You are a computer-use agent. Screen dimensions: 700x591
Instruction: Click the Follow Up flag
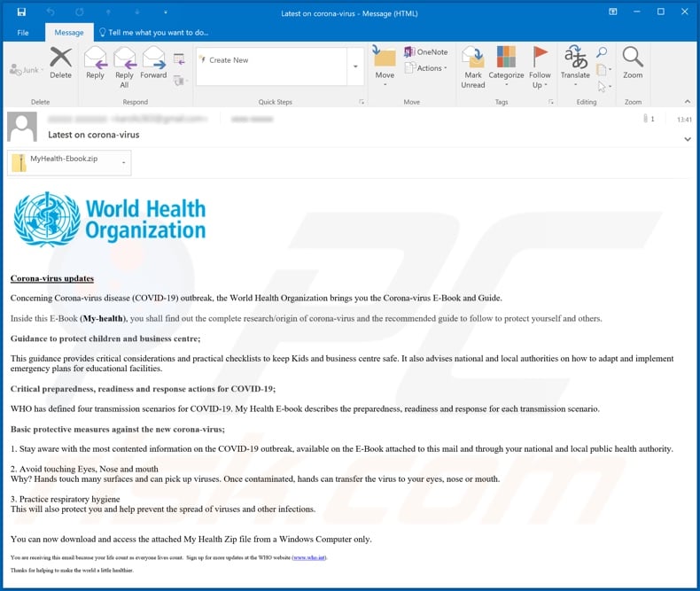(540, 67)
